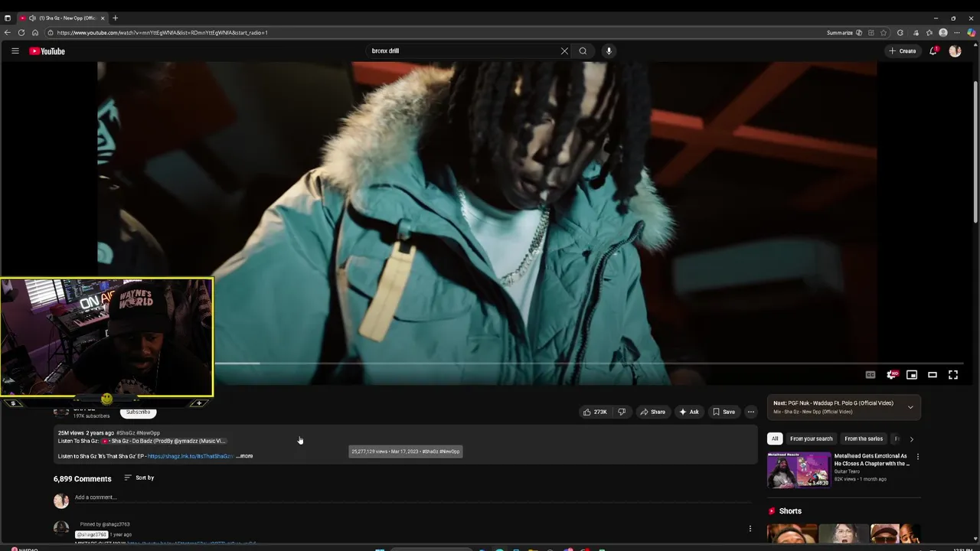Open more actions ellipsis under video
This screenshot has height=551, width=980.
coord(751,412)
